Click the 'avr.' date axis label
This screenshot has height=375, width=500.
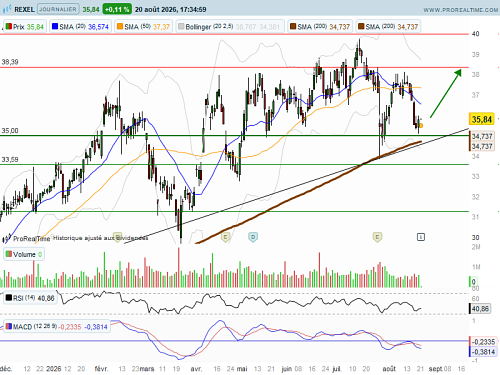point(196,369)
